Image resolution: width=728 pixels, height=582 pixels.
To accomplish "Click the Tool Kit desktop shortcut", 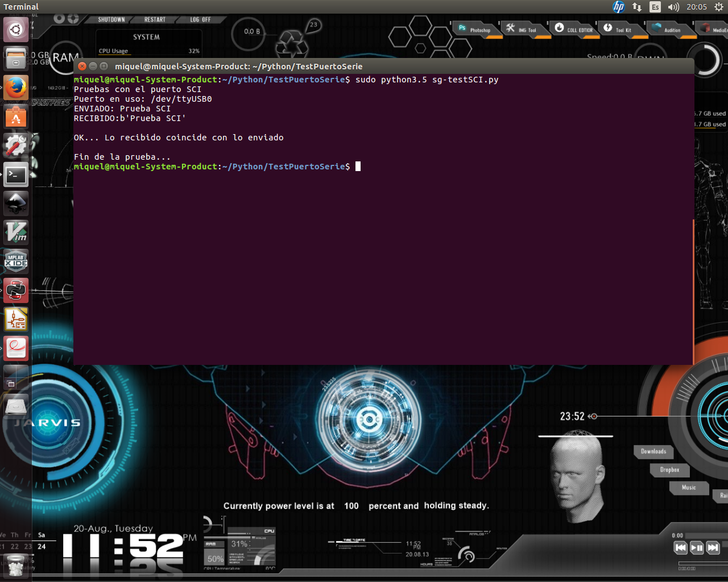I will [x=623, y=29].
